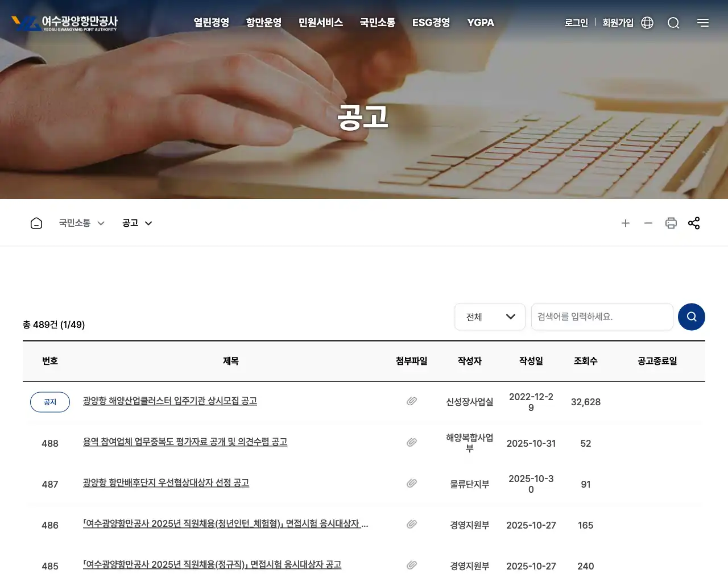Viewport: 728px width, 582px height.
Task: Run the search using the blue magnifier button
Action: click(692, 317)
